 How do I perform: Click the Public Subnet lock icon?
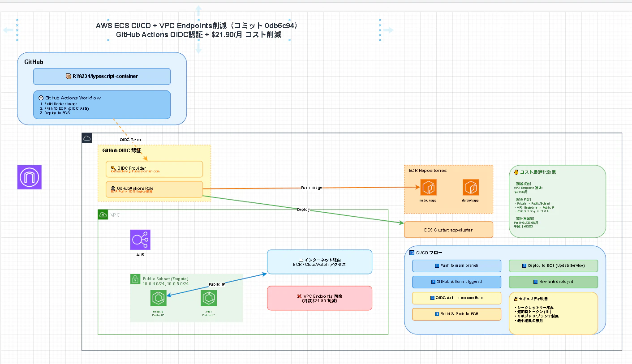pos(135,279)
